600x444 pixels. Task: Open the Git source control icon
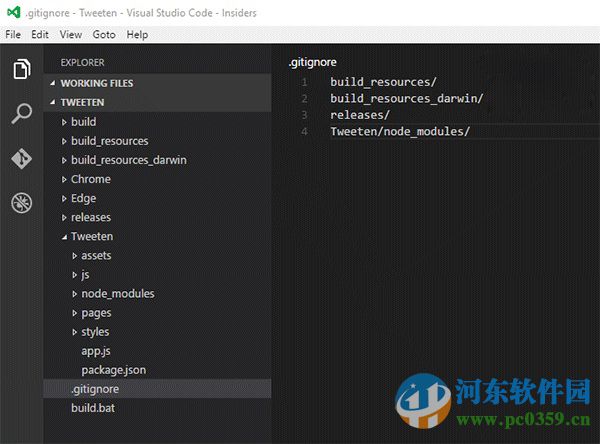[21, 158]
